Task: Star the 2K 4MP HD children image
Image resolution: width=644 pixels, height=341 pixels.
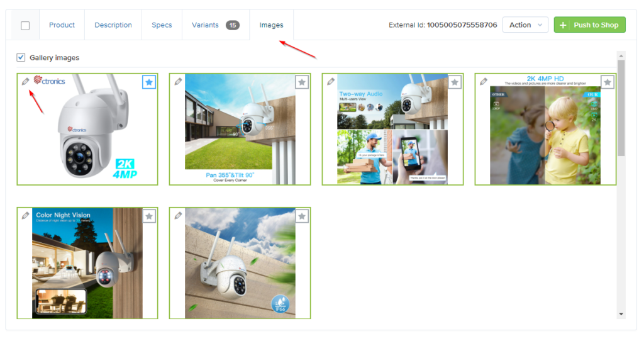Action: (607, 82)
